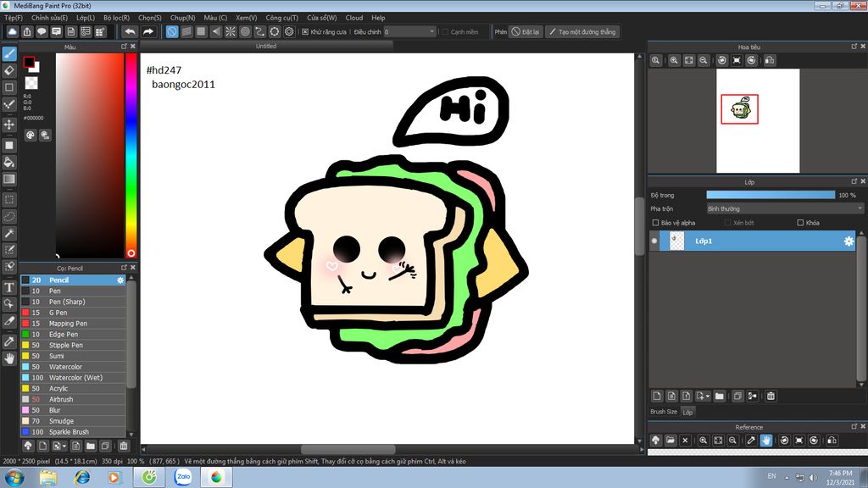Click the Redo arrow in the top toolbar
Viewport: 868px width, 488px height.
point(147,31)
